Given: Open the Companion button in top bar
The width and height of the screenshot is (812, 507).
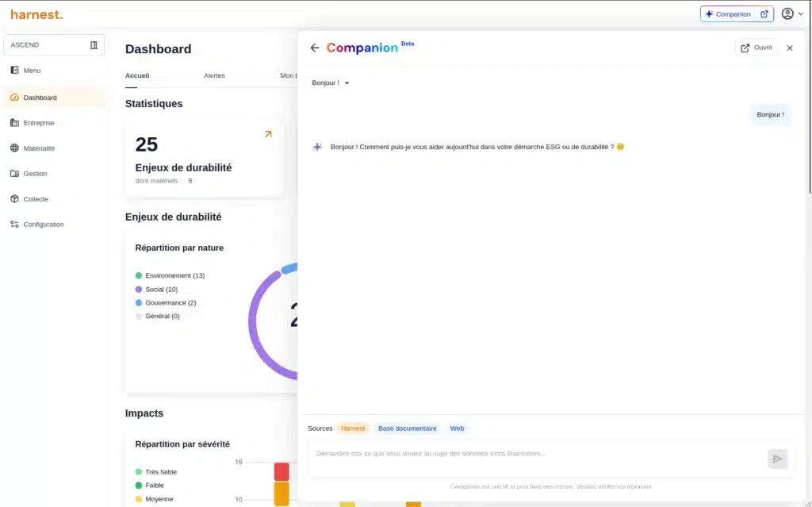Looking at the screenshot, I should [728, 14].
